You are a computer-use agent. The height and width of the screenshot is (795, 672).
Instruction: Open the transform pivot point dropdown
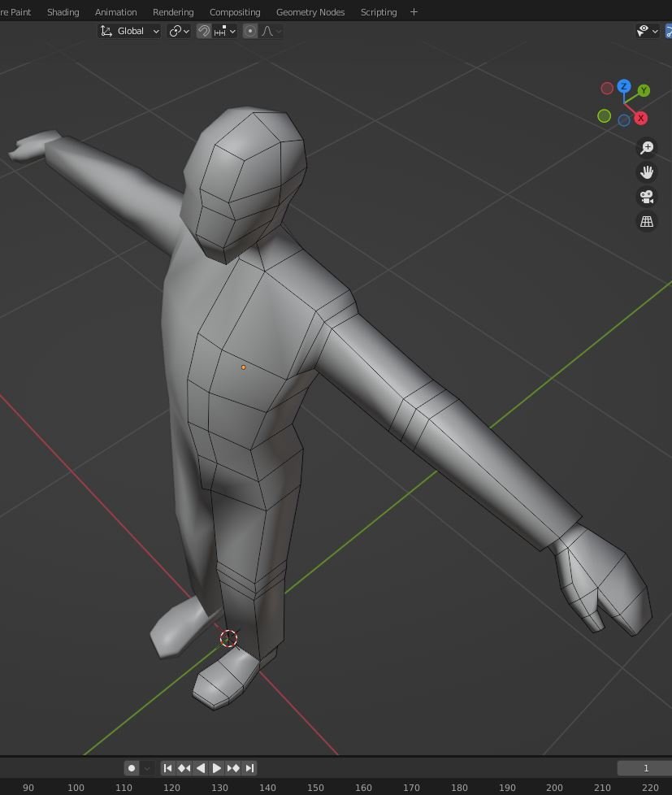coord(179,31)
